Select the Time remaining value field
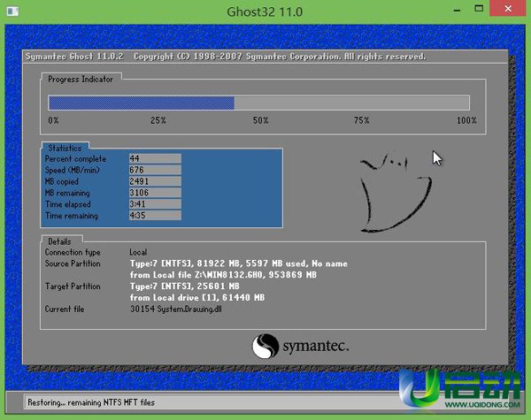 154,216
